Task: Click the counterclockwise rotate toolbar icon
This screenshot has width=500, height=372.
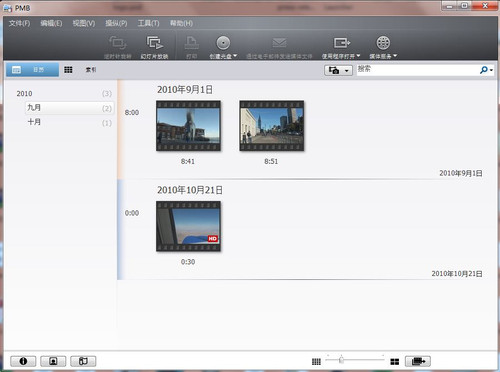Action: tap(117, 43)
